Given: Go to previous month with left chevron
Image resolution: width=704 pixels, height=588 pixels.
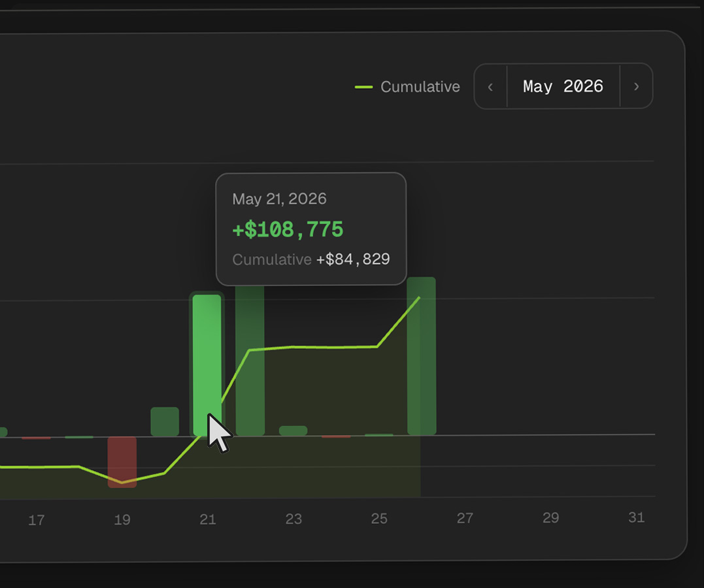Looking at the screenshot, I should coord(490,87).
